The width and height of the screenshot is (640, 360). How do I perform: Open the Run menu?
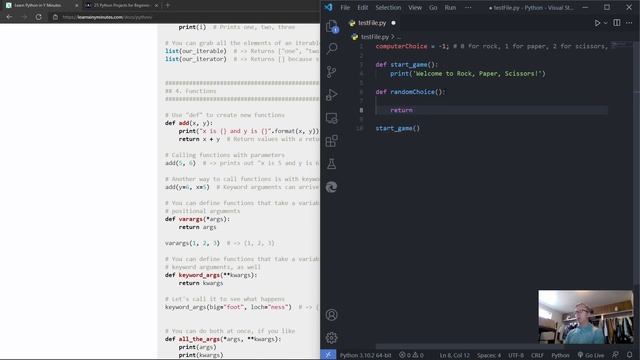pos(450,7)
